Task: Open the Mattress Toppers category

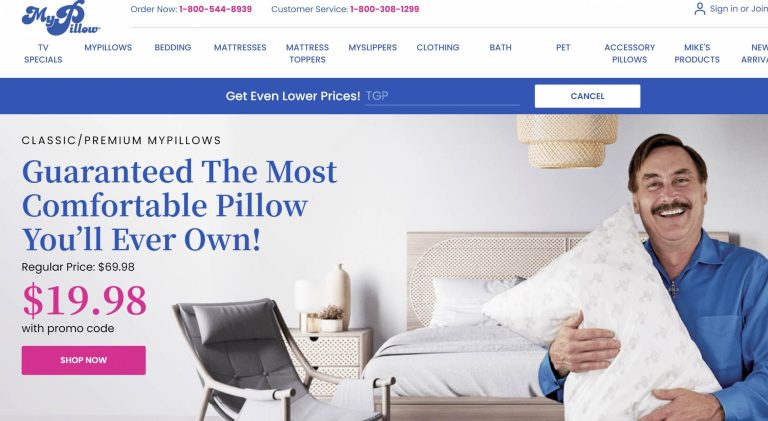Action: (x=307, y=53)
